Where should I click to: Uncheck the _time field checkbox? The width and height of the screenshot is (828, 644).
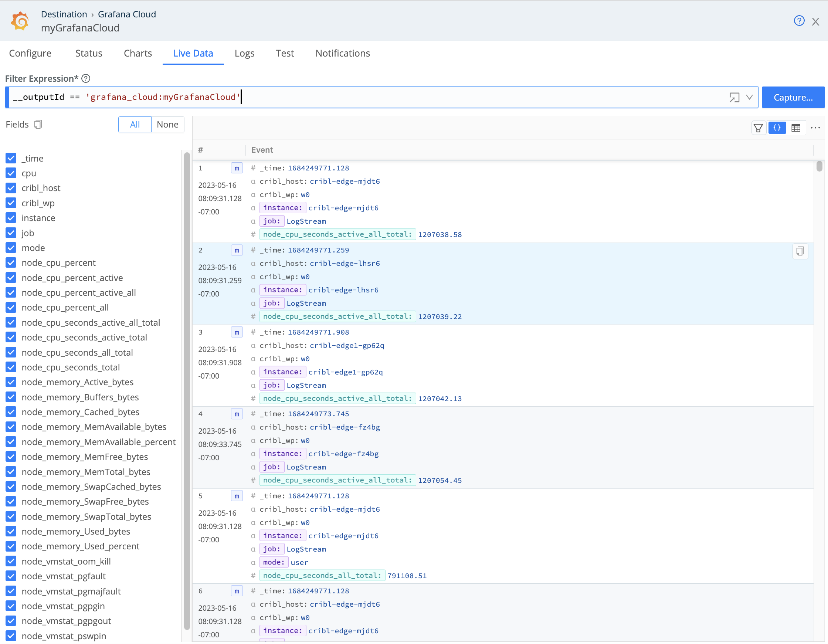coord(11,158)
